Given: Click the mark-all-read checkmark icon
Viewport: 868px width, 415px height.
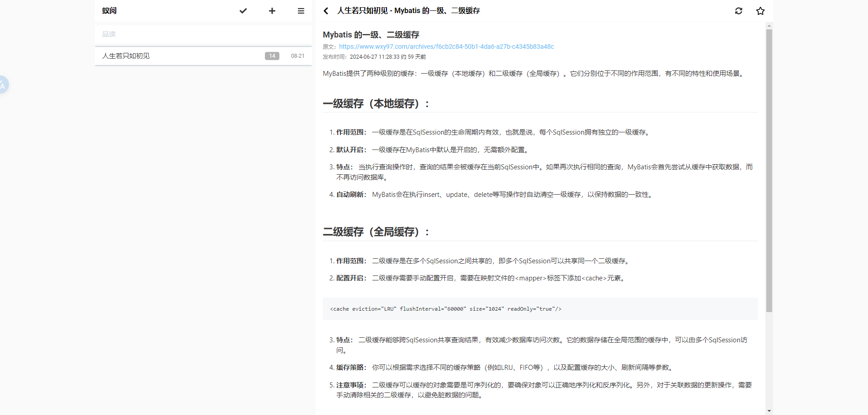Looking at the screenshot, I should coord(243,11).
